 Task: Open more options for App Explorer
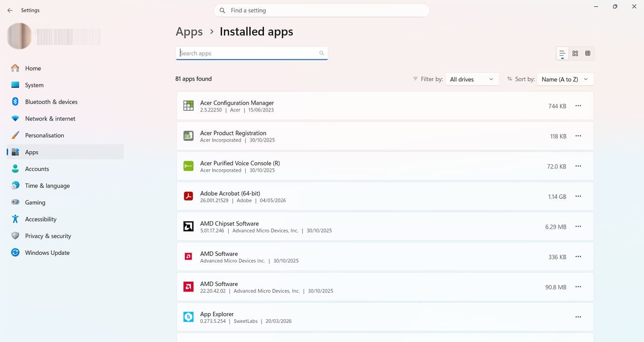coord(578,317)
